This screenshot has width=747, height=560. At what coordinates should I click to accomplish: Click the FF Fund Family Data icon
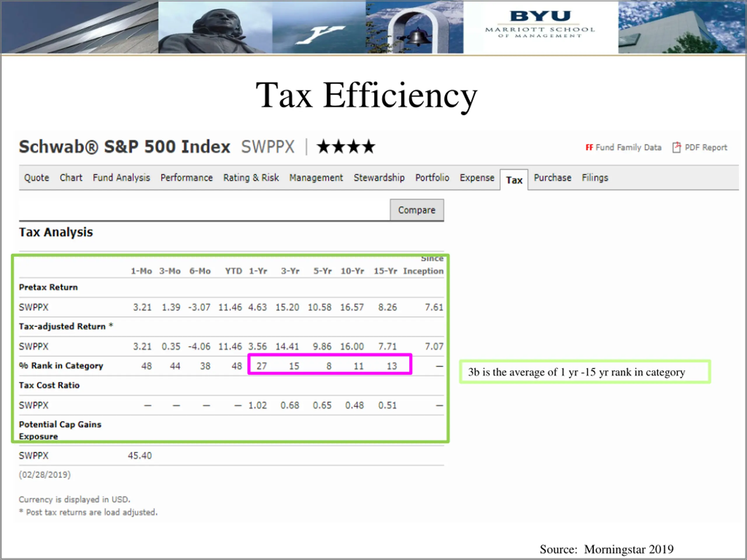[589, 148]
